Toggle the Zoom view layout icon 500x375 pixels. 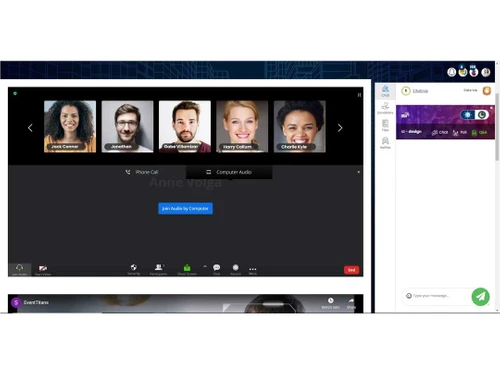coord(359,95)
